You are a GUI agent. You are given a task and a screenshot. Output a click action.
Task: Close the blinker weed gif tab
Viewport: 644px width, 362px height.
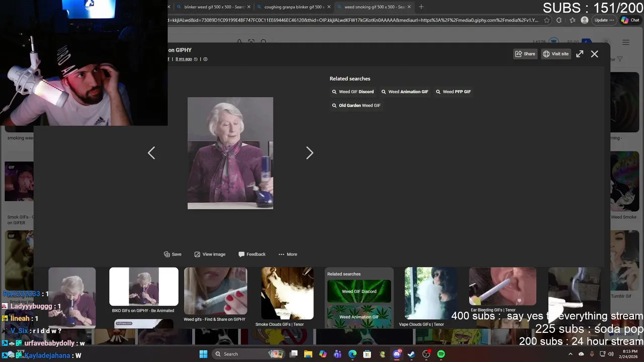[x=249, y=7]
